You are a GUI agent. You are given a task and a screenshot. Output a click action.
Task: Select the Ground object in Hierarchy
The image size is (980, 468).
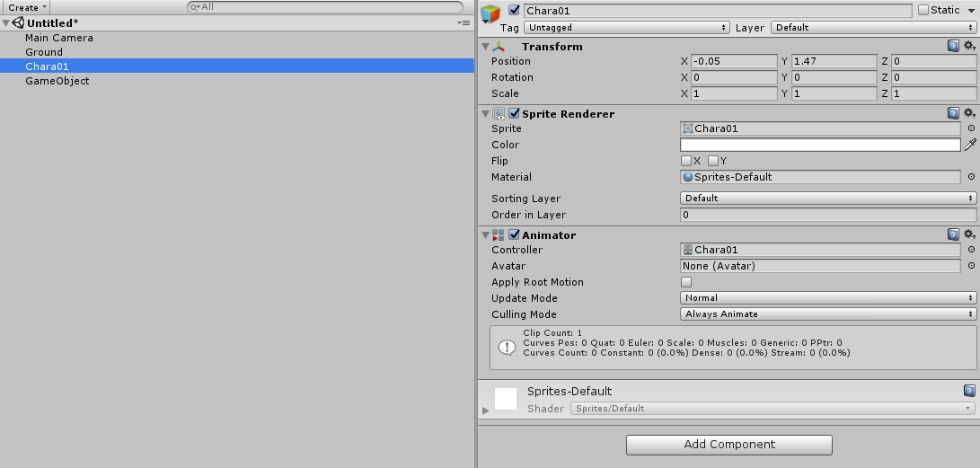pyautogui.click(x=44, y=52)
